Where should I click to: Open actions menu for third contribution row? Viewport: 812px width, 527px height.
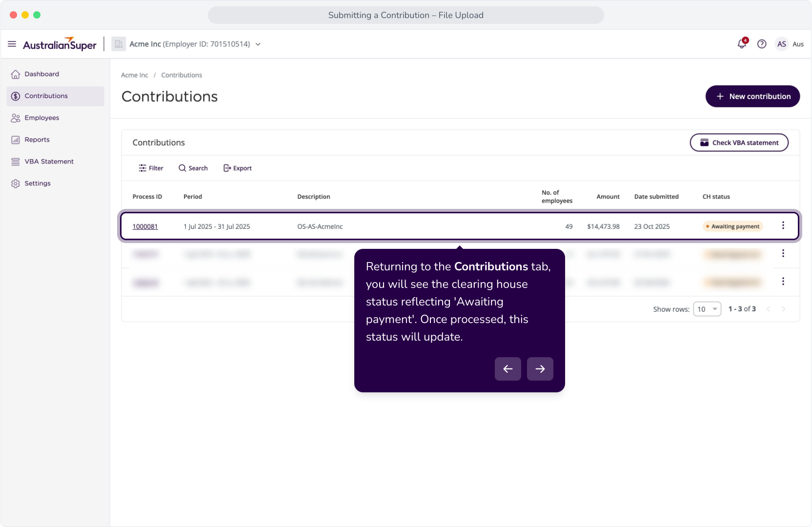pyautogui.click(x=783, y=282)
